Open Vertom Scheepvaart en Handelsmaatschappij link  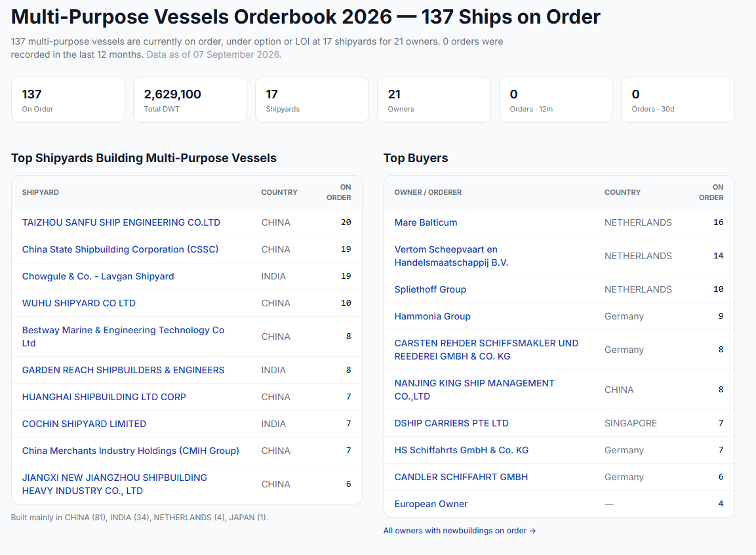[x=451, y=256]
